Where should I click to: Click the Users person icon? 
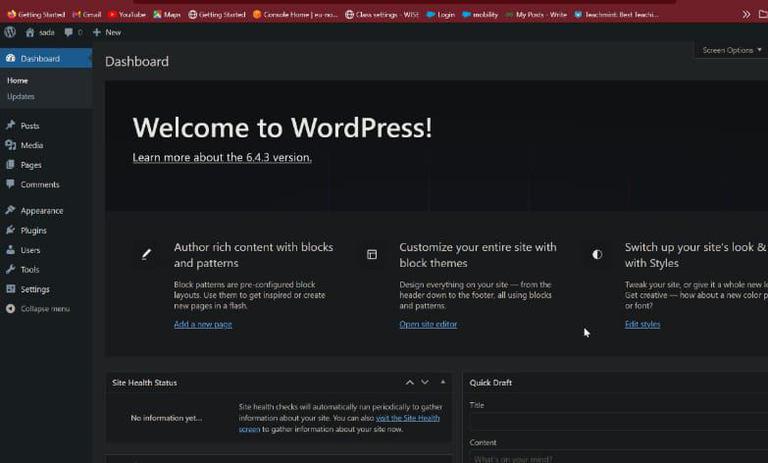10,250
